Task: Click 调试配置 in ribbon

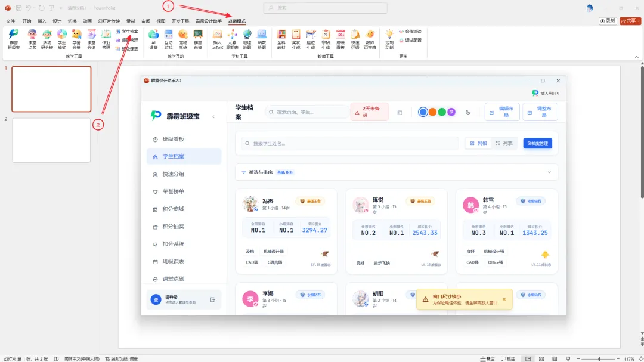Action: (410, 41)
